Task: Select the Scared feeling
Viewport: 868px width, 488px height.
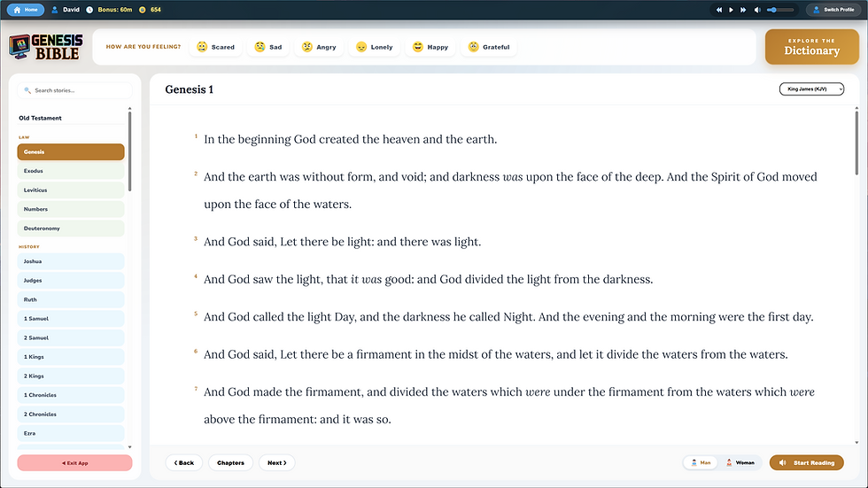Action: click(x=215, y=47)
